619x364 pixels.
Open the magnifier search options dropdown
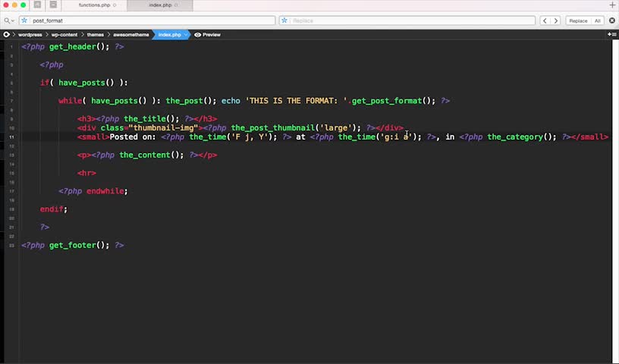point(9,20)
